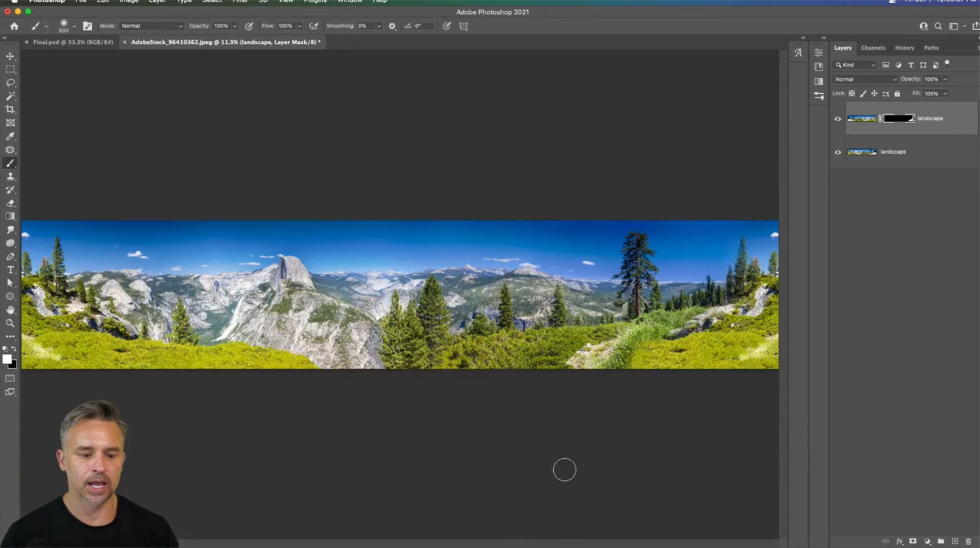Click the foreground color swatch
Image resolution: width=980 pixels, height=548 pixels.
tap(7, 358)
